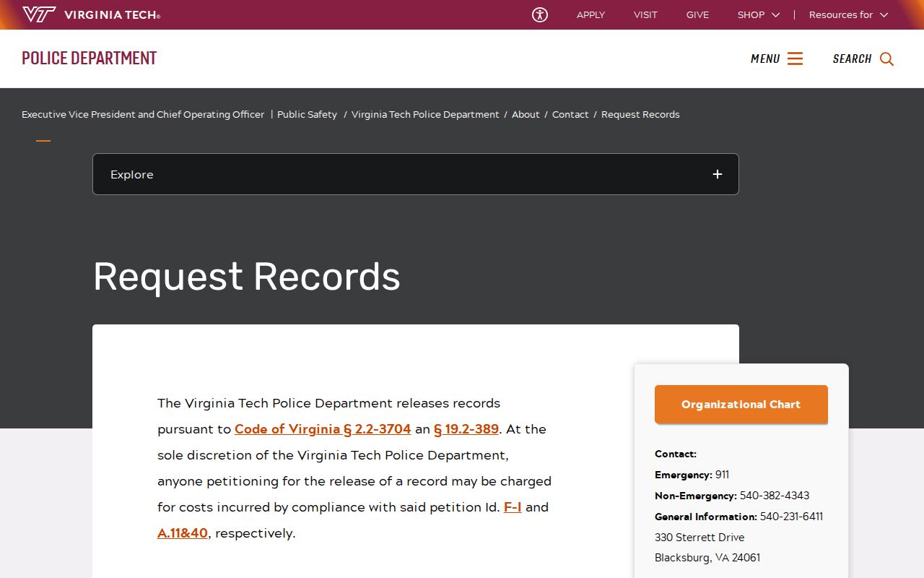Click the Request Records breadcrumb
Viewport: 924px width, 578px height.
[640, 114]
